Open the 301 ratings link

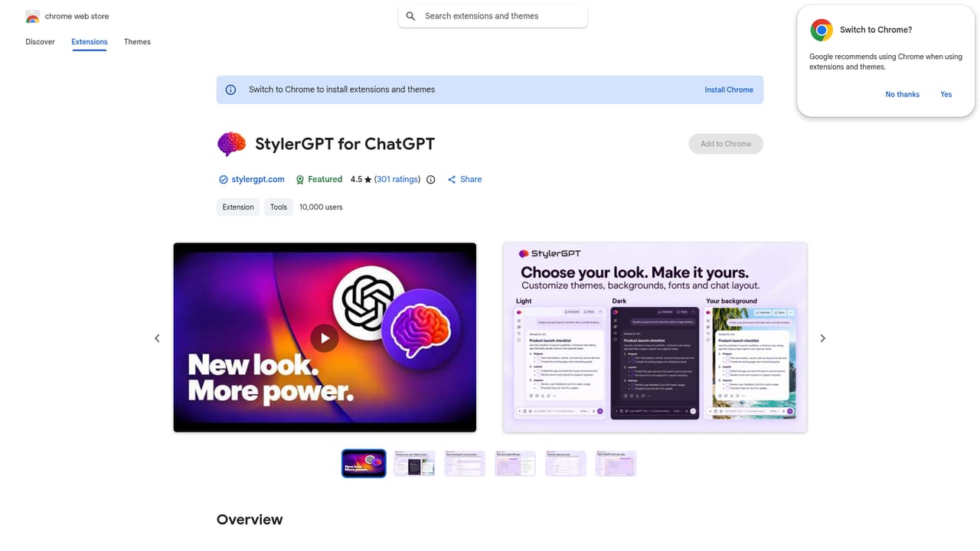tap(397, 180)
